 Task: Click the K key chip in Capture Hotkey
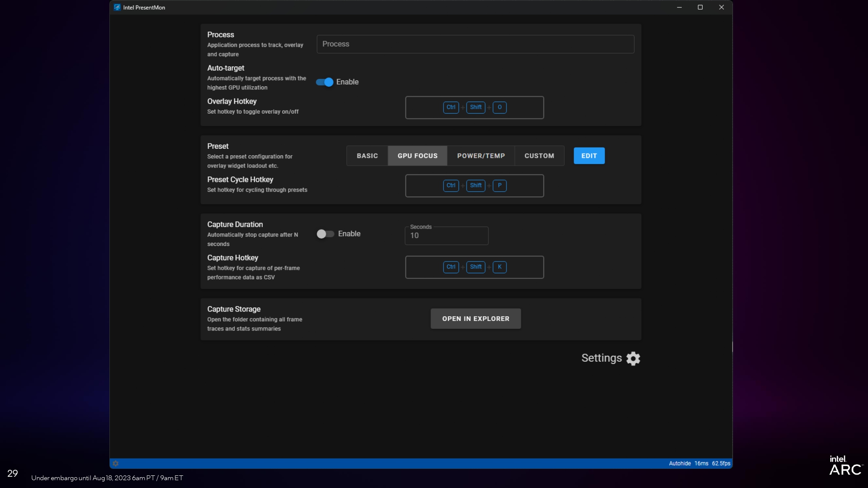click(x=500, y=267)
